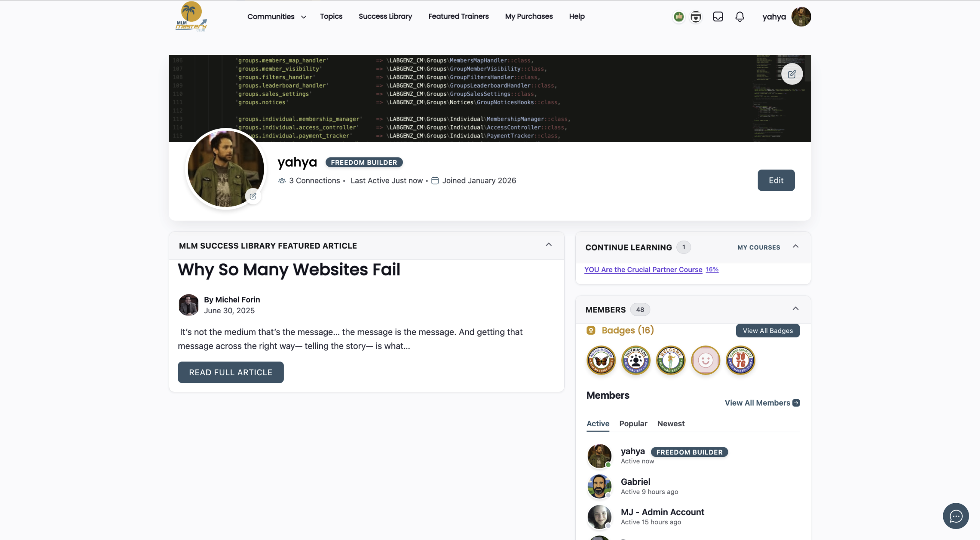980x540 pixels.
Task: Open the heart calendar icon in header
Action: coord(696,17)
